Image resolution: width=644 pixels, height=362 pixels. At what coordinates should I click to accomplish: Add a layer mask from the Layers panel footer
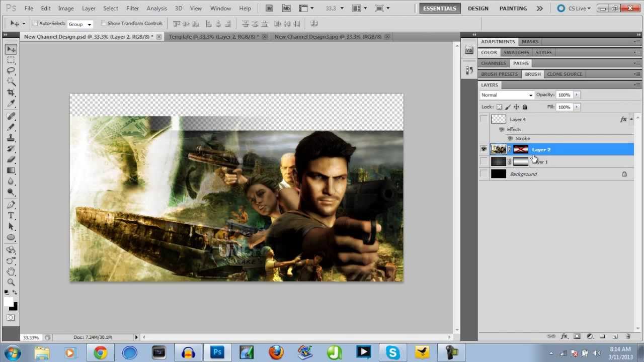click(577, 336)
